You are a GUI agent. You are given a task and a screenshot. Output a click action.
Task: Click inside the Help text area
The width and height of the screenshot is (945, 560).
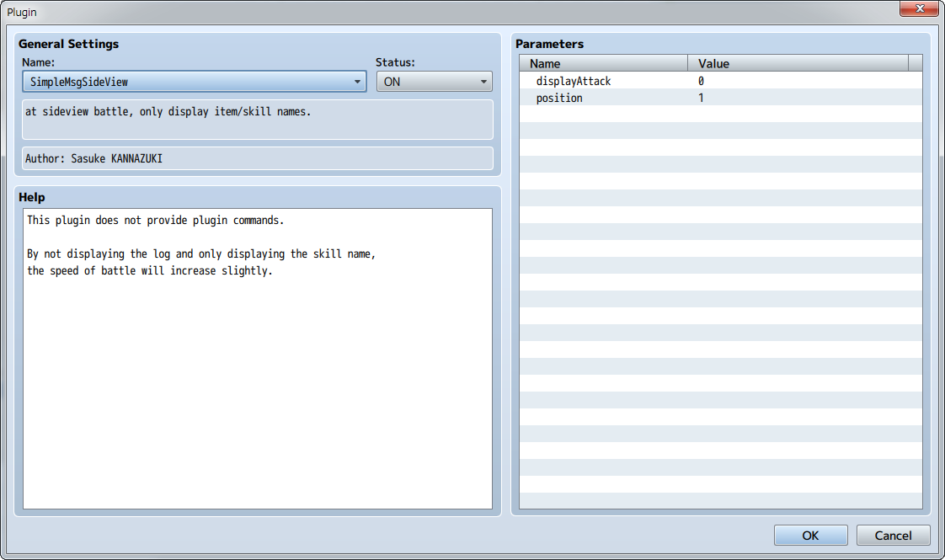(258, 359)
